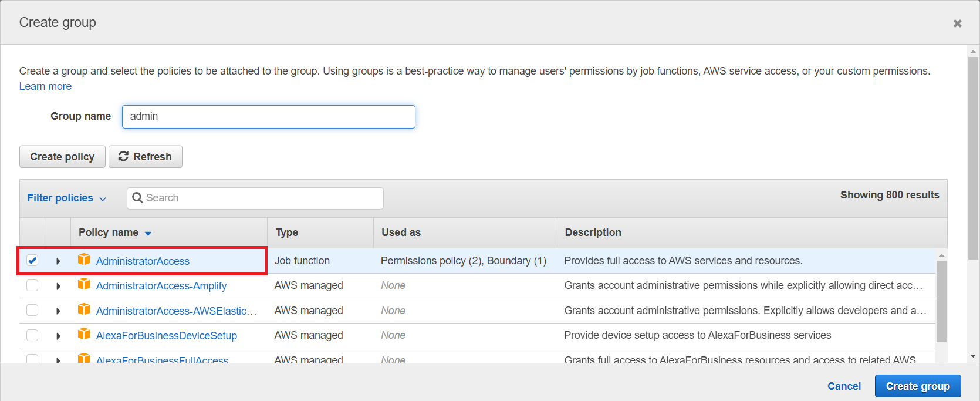
Task: Click the magnifier icon in Search box
Action: (137, 198)
